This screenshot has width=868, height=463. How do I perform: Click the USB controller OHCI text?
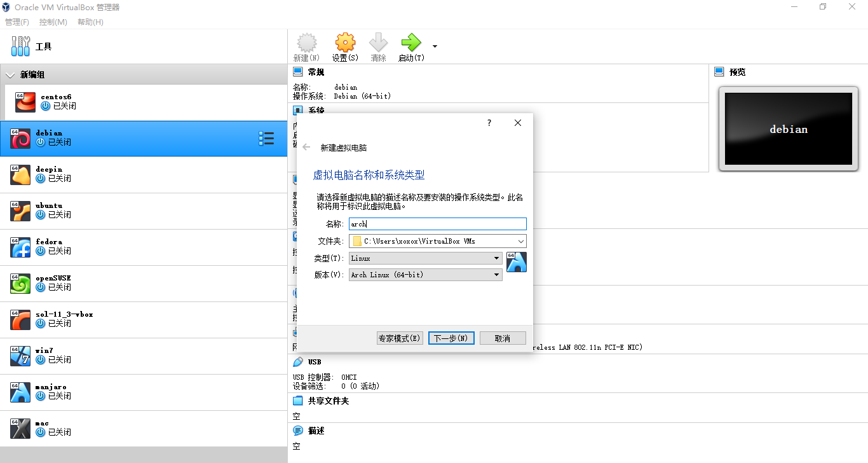pyautogui.click(x=349, y=377)
